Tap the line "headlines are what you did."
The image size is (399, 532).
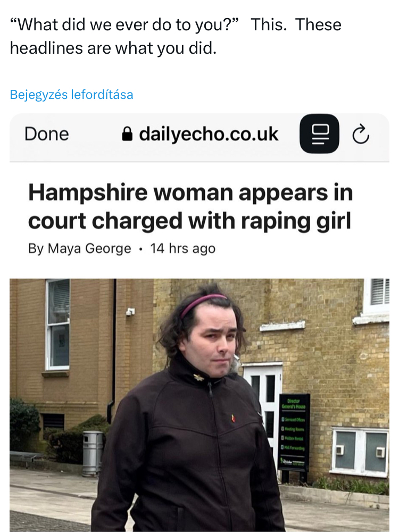point(113,48)
